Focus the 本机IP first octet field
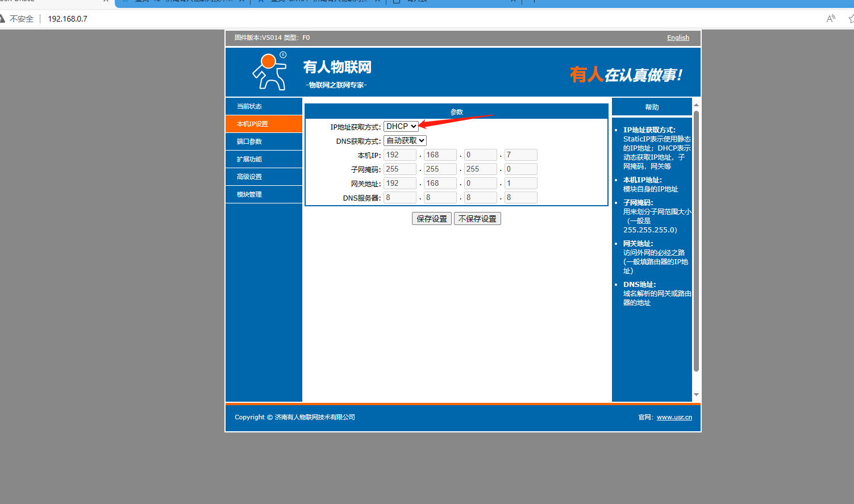The width and height of the screenshot is (854, 504). pos(400,155)
